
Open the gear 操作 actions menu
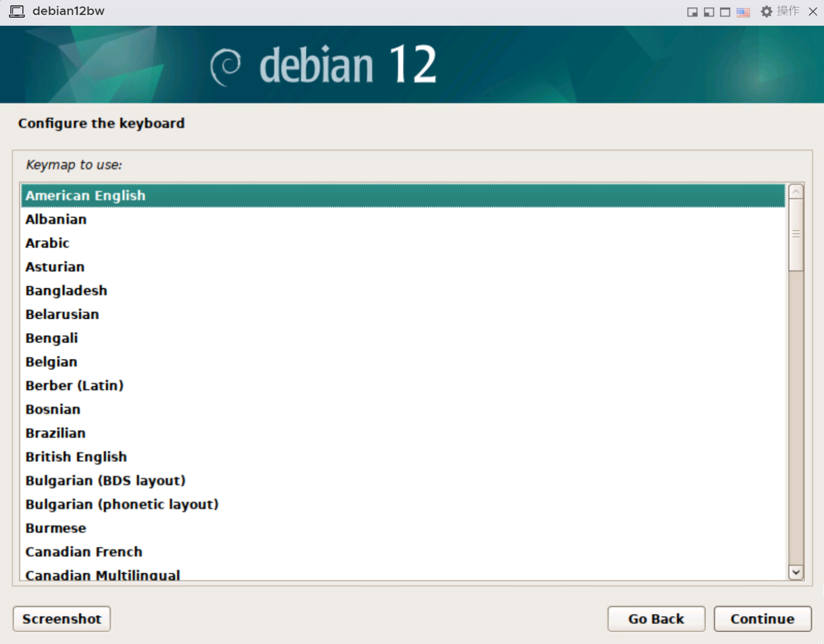tap(780, 11)
